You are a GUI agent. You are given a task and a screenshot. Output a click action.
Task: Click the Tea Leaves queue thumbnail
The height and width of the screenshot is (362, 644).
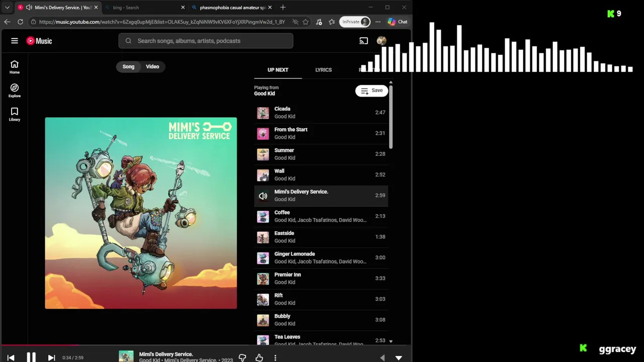(263, 340)
